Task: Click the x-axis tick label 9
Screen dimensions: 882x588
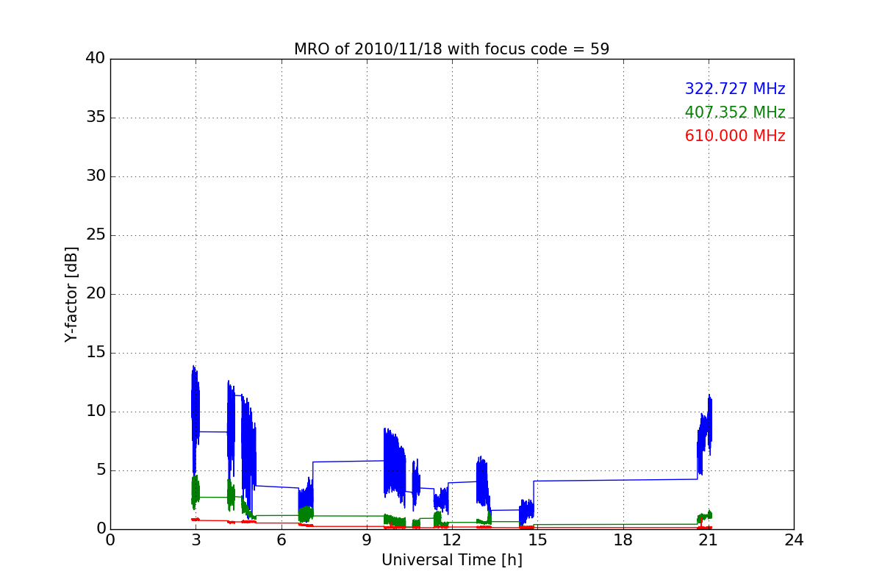Action: (x=367, y=540)
